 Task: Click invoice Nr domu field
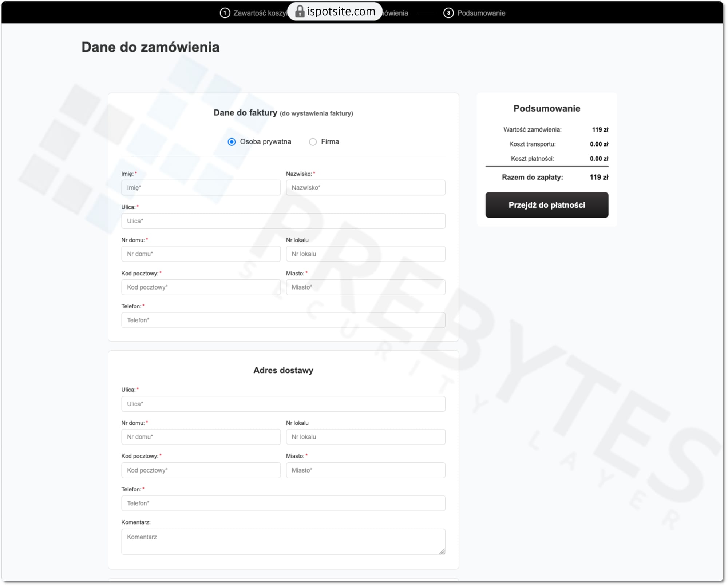(201, 254)
